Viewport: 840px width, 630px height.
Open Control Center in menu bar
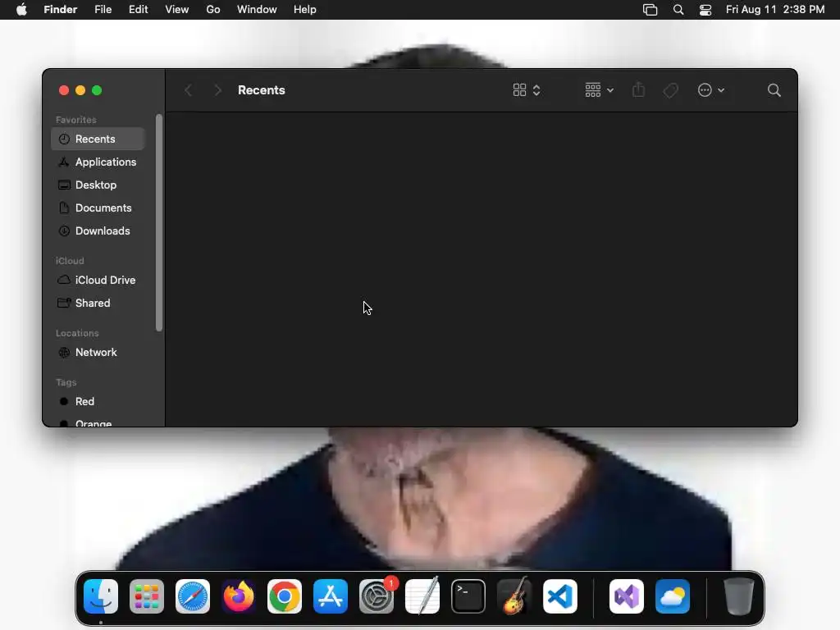pyautogui.click(x=705, y=10)
